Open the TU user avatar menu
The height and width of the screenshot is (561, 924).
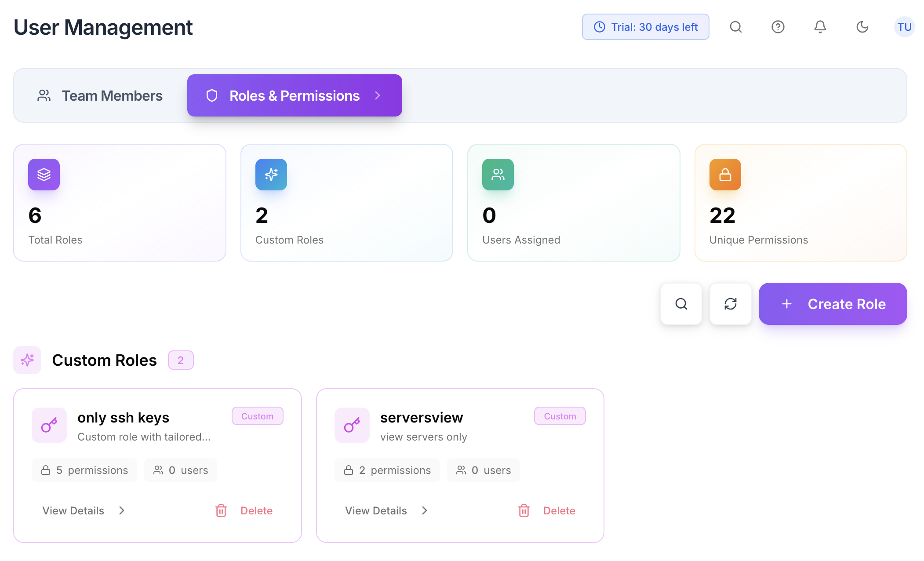tap(904, 27)
